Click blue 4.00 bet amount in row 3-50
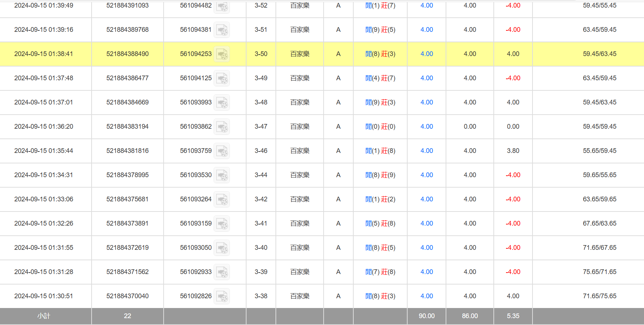644x325 pixels. tap(426, 54)
